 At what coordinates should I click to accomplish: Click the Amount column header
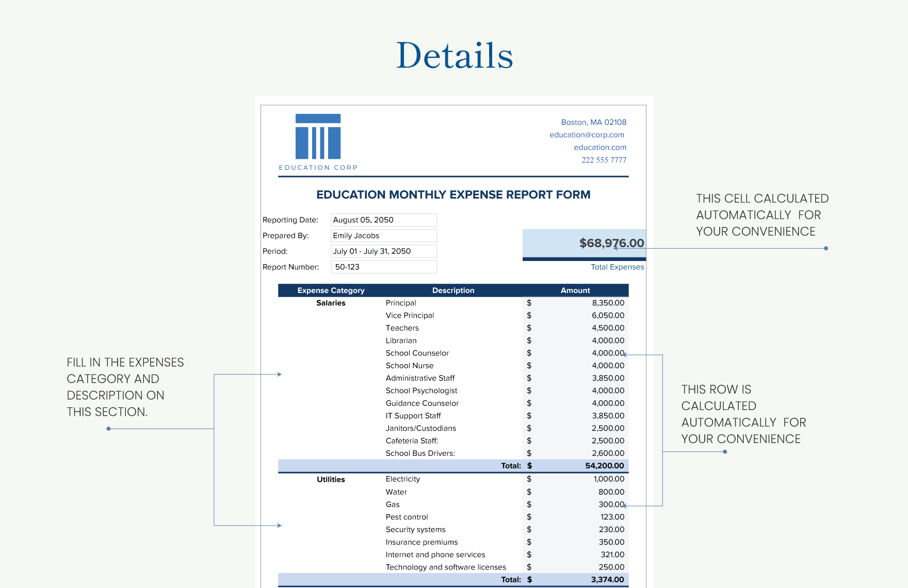[x=575, y=290]
